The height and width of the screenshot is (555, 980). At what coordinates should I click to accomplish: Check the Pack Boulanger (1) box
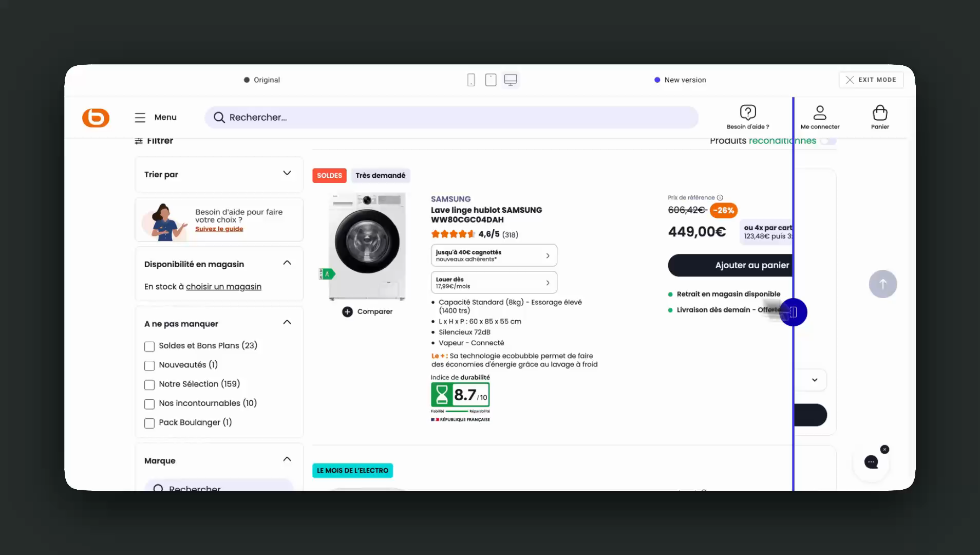tap(149, 423)
